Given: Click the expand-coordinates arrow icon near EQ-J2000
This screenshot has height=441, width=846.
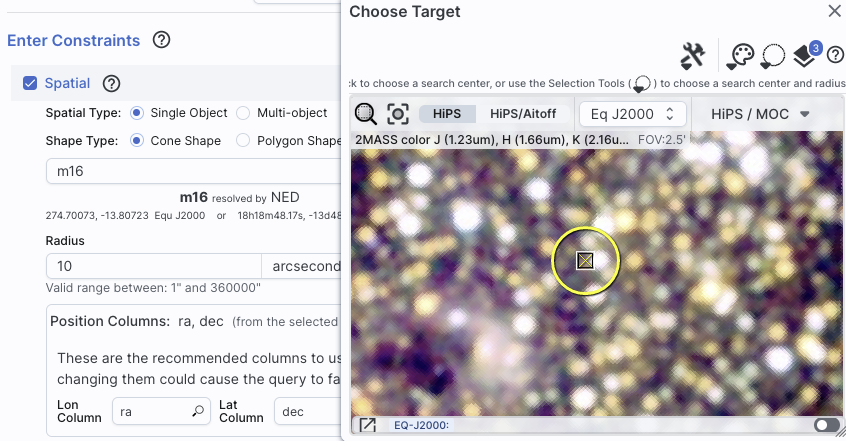Looking at the screenshot, I should [368, 425].
